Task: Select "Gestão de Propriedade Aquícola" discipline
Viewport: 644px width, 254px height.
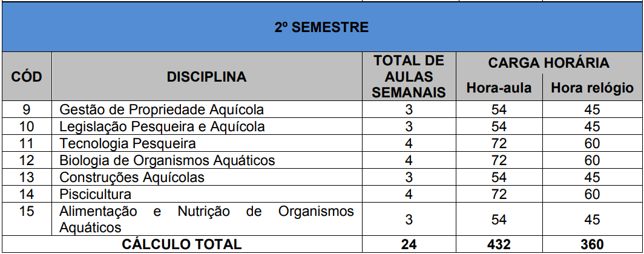Action: 161,110
